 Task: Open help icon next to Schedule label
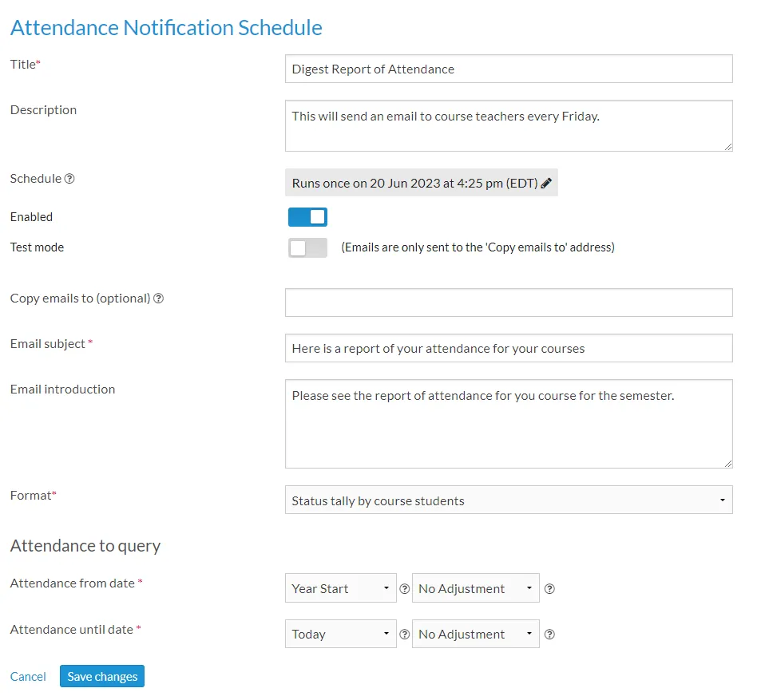point(69,179)
